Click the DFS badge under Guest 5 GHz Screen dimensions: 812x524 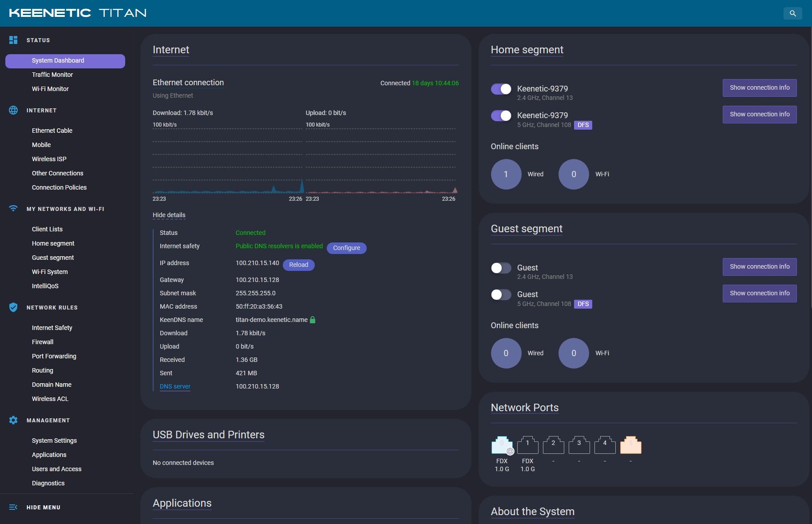pyautogui.click(x=583, y=304)
